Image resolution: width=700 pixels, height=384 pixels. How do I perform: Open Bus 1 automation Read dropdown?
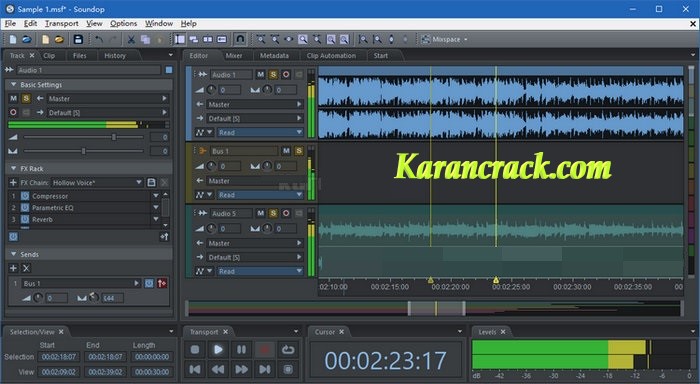[x=260, y=195]
